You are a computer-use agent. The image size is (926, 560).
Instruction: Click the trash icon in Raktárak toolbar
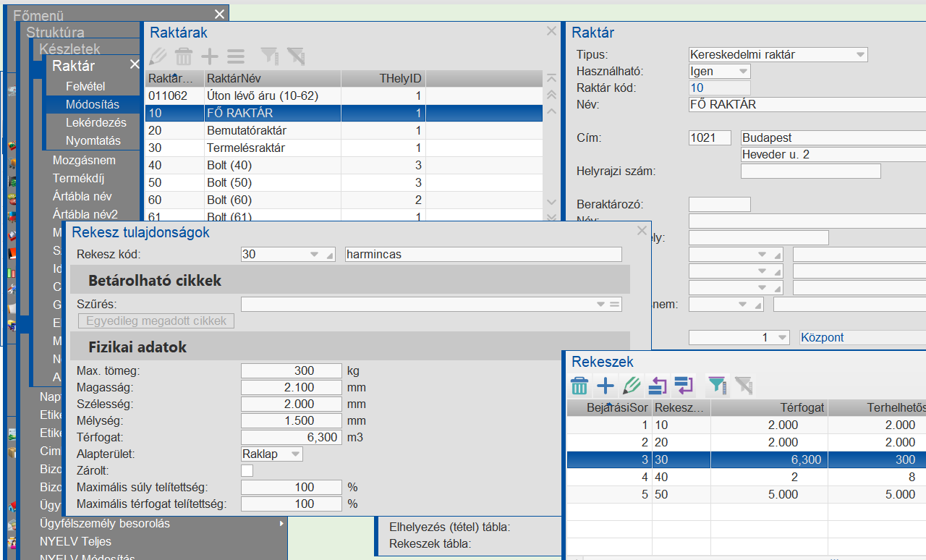click(184, 56)
